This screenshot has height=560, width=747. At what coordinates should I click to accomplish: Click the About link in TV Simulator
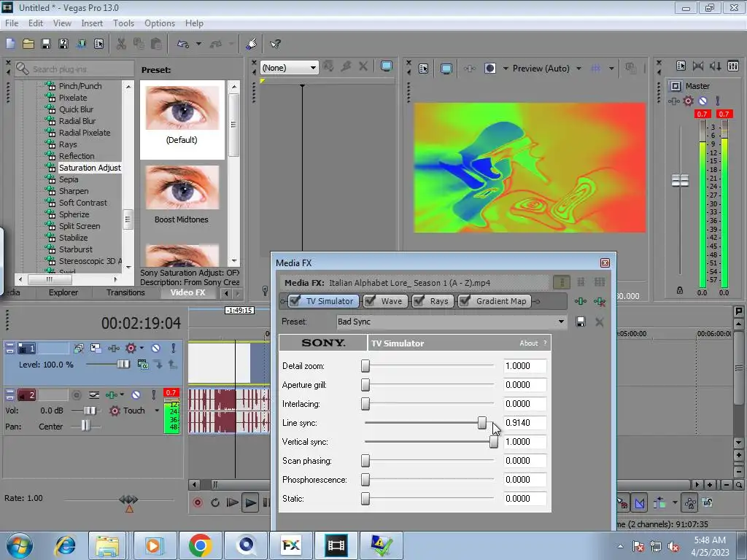pos(528,343)
